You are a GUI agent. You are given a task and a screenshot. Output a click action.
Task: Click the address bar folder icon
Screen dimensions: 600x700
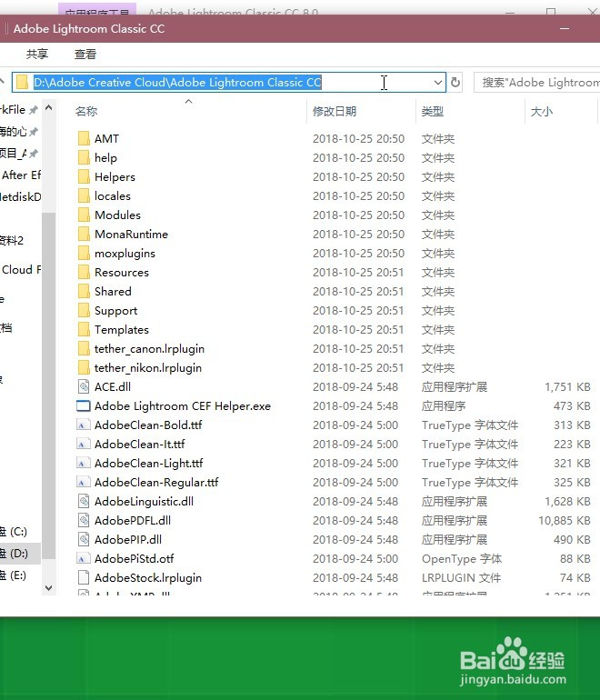coord(22,82)
